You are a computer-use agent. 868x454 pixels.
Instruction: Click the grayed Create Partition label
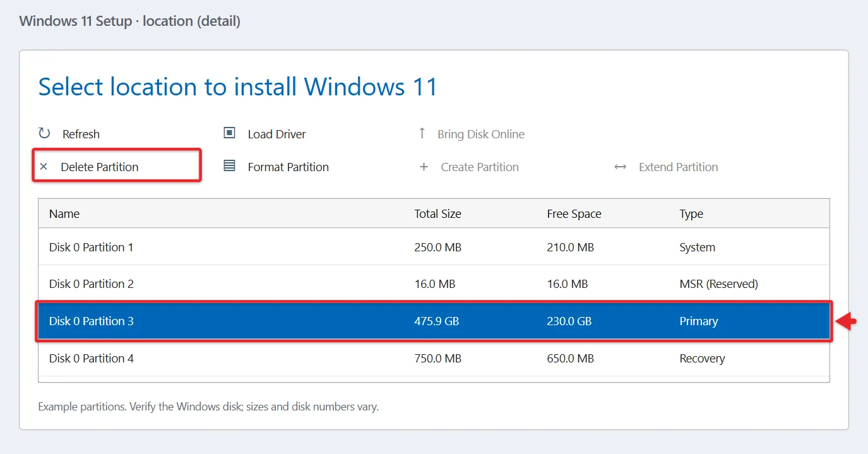pyautogui.click(x=480, y=167)
